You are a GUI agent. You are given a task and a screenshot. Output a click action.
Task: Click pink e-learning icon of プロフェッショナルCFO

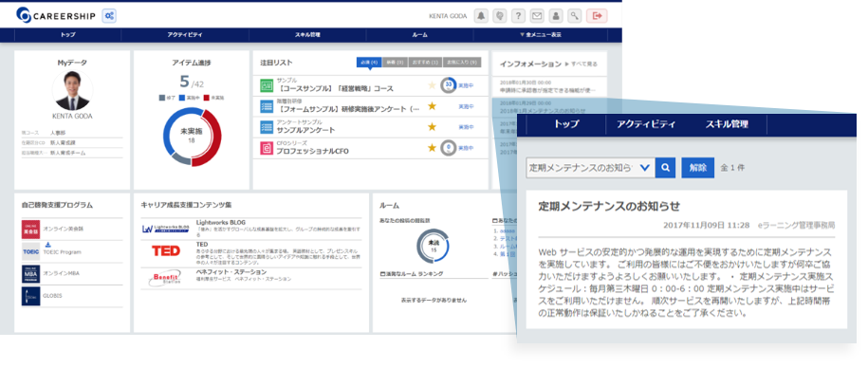(267, 148)
